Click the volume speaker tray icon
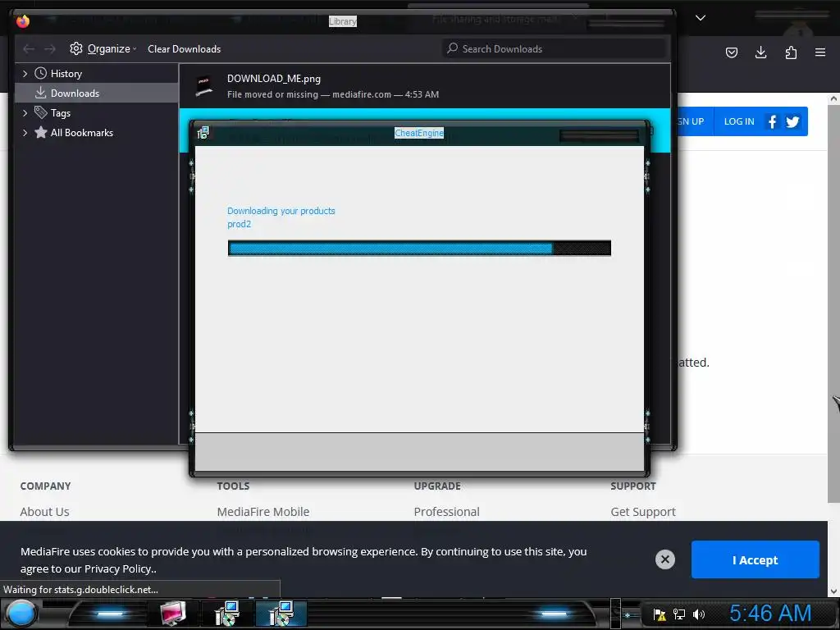This screenshot has width=840, height=630. pyautogui.click(x=699, y=615)
